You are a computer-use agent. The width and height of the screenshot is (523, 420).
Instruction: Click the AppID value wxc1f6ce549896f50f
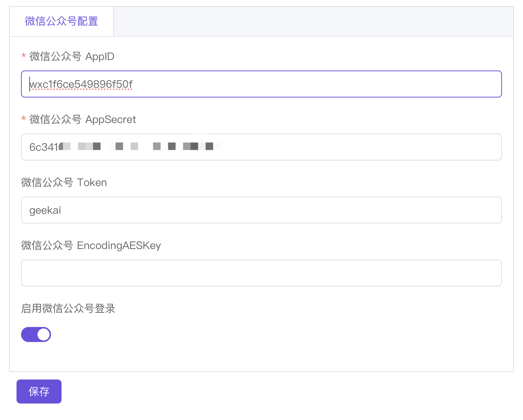80,84
